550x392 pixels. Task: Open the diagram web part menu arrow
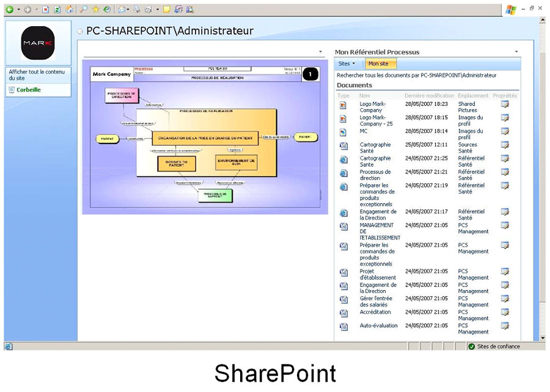(321, 52)
